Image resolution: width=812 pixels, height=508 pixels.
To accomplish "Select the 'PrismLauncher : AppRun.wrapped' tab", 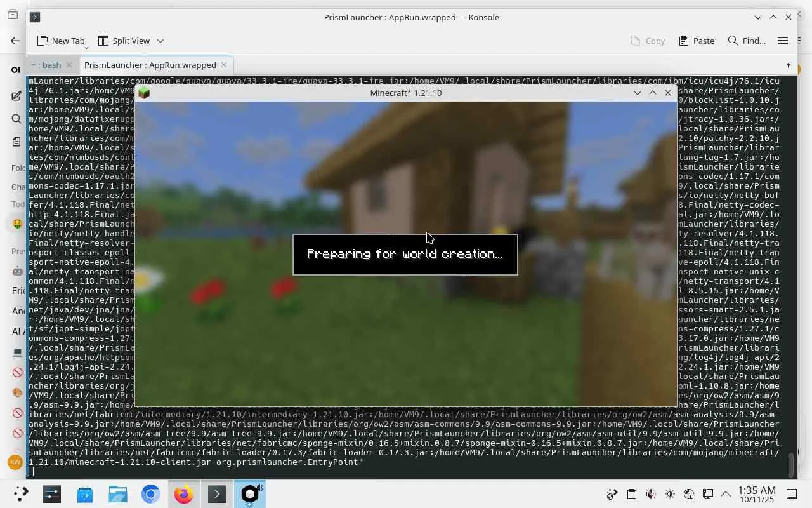I will (150, 65).
